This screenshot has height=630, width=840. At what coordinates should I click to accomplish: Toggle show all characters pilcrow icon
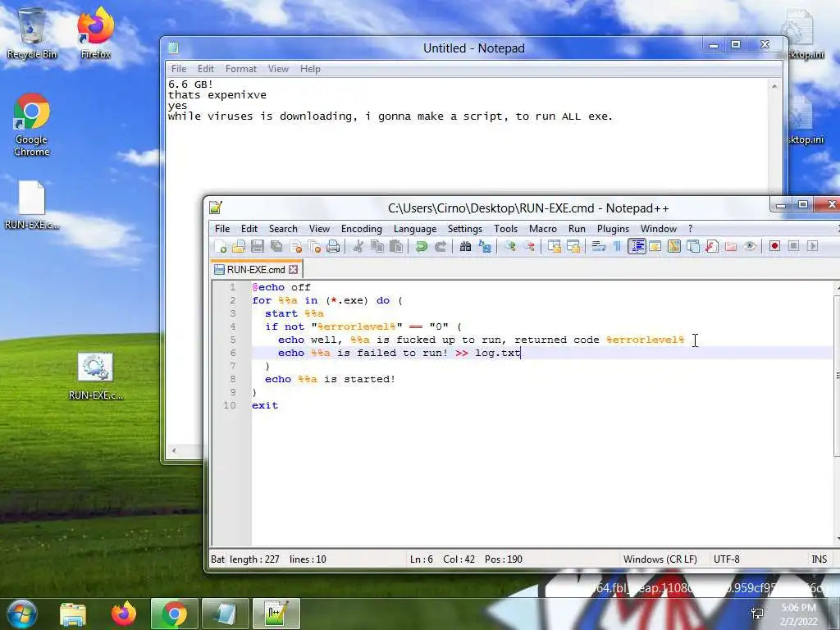click(617, 246)
